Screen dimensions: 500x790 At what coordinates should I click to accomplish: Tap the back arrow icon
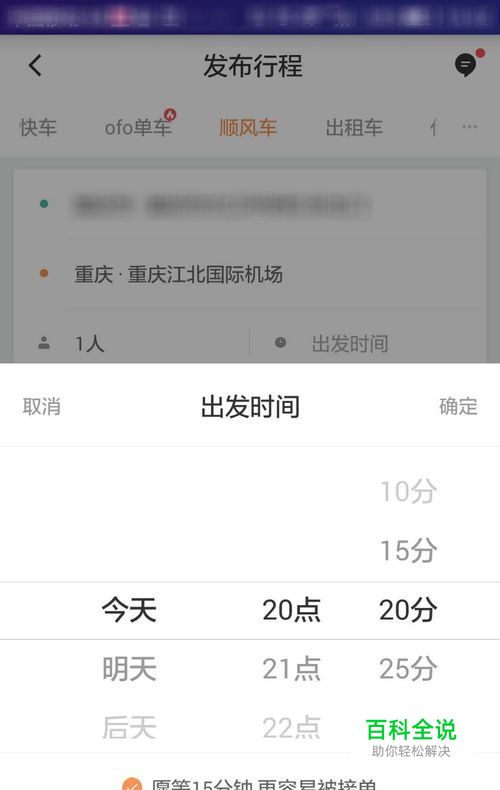tap(35, 65)
